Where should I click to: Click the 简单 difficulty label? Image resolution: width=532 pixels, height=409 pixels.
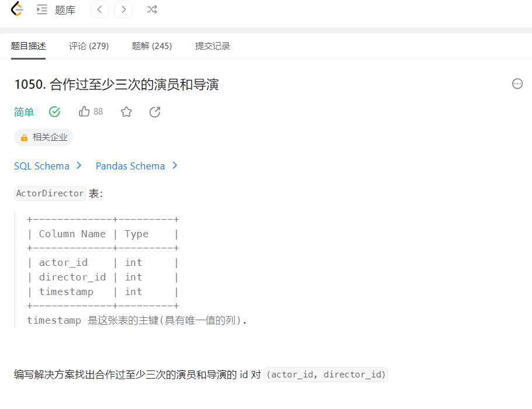[24, 112]
